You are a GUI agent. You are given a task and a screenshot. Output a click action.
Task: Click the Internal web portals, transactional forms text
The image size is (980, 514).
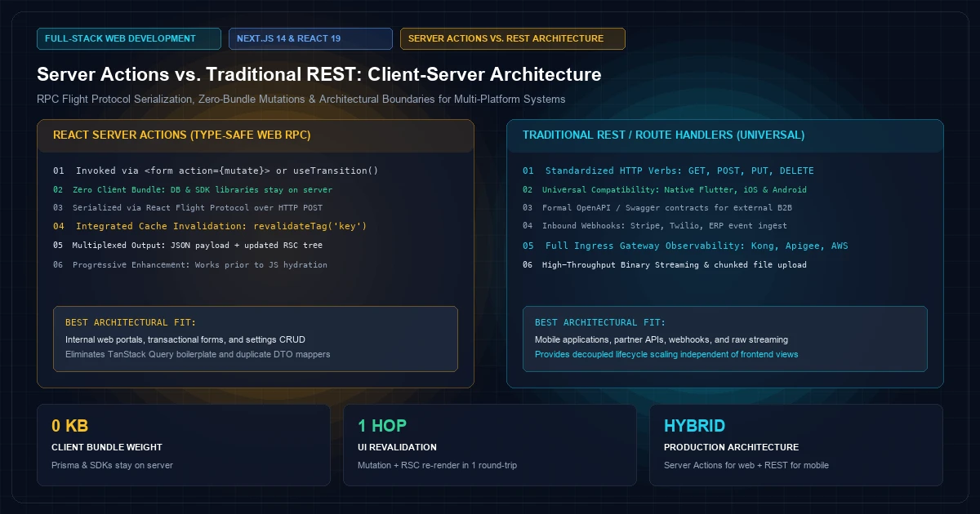tap(185, 339)
